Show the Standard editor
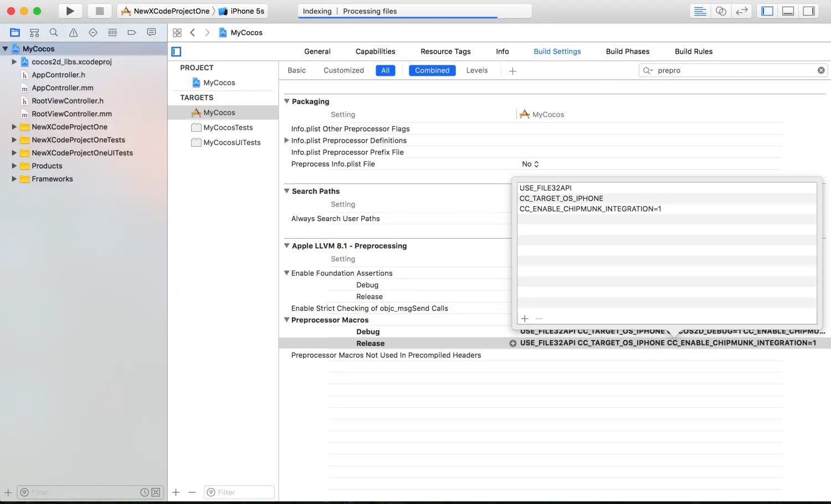This screenshot has width=831, height=504. pyautogui.click(x=700, y=11)
